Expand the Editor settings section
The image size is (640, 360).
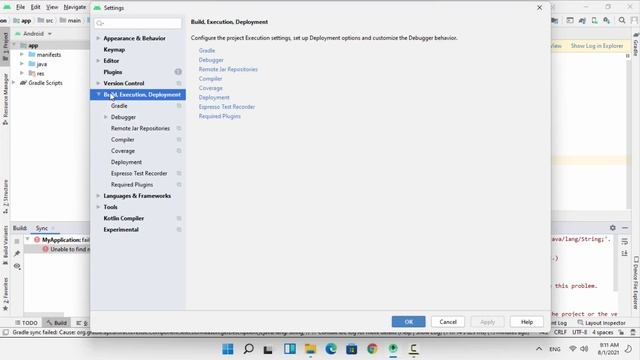pos(98,60)
